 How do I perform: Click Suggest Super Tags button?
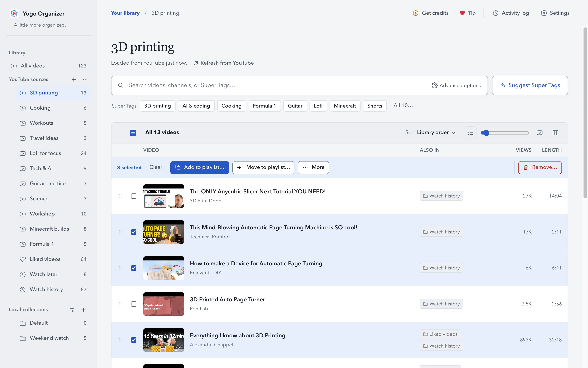[x=530, y=85]
